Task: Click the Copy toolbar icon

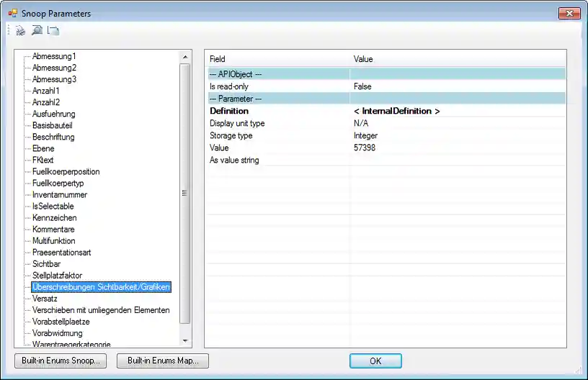Action: coord(53,30)
